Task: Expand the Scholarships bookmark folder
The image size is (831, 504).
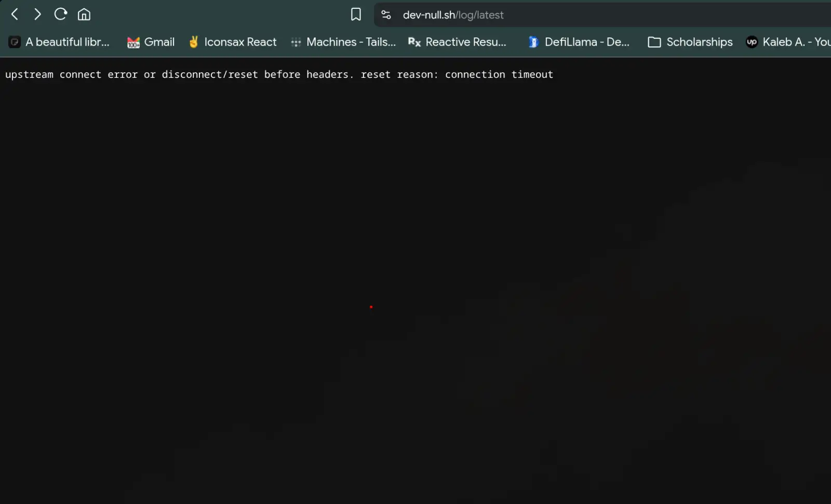Action: tap(690, 42)
